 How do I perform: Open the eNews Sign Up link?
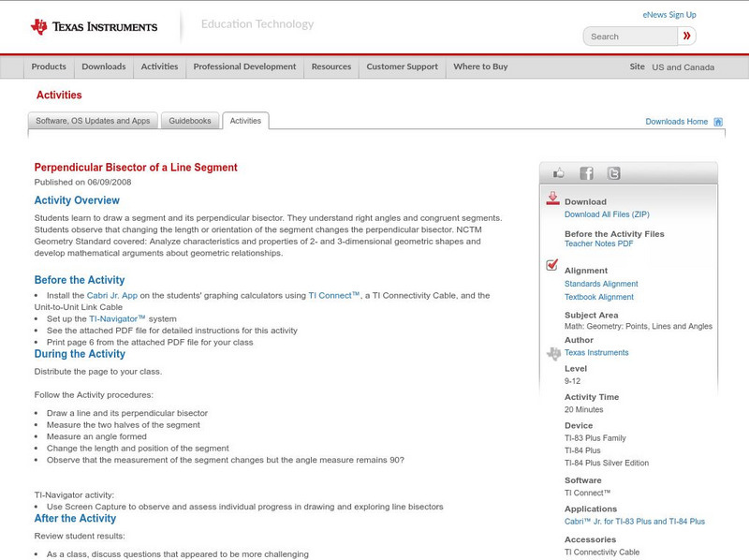669,15
